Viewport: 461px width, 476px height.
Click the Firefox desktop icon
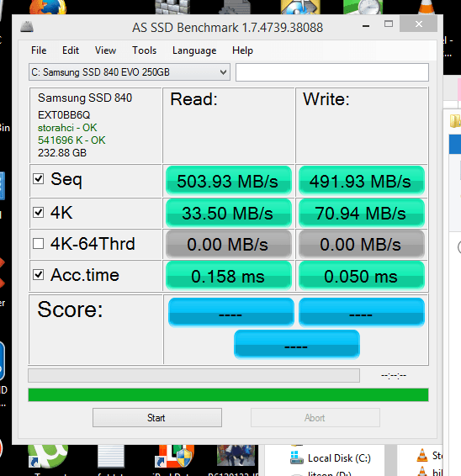click(x=48, y=7)
